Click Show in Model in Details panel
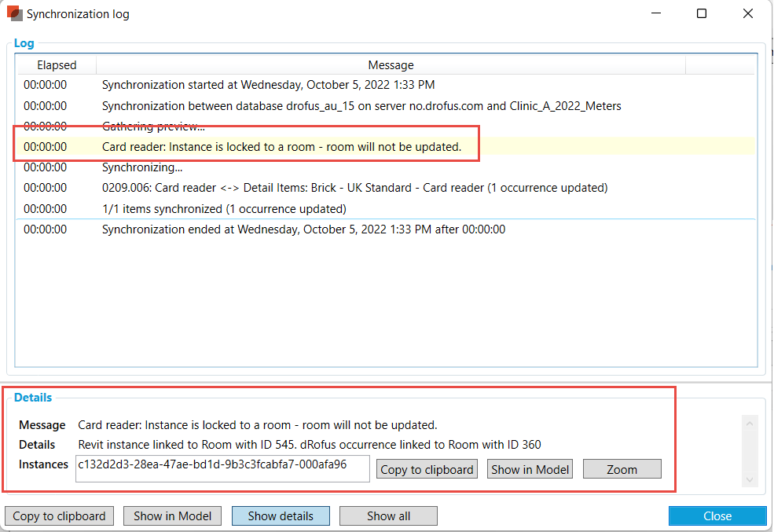 click(x=530, y=469)
